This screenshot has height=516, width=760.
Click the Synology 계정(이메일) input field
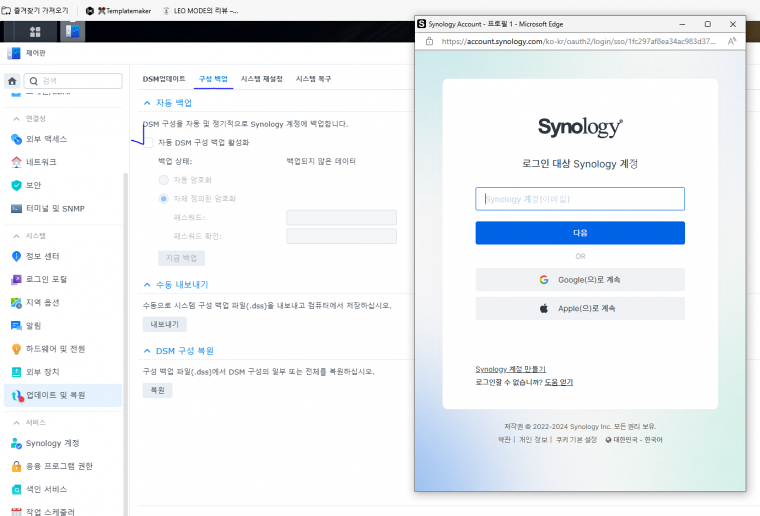580,199
